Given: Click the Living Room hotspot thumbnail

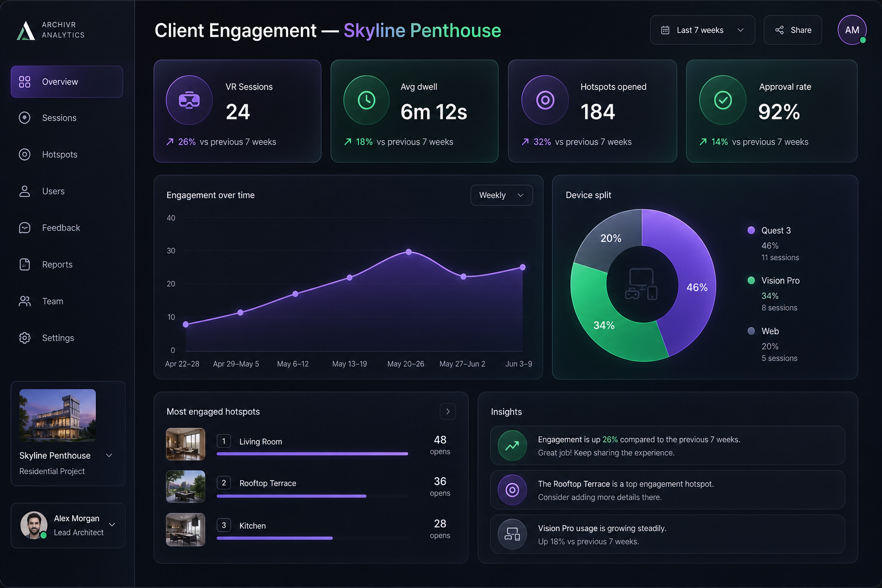Looking at the screenshot, I should 185,444.
